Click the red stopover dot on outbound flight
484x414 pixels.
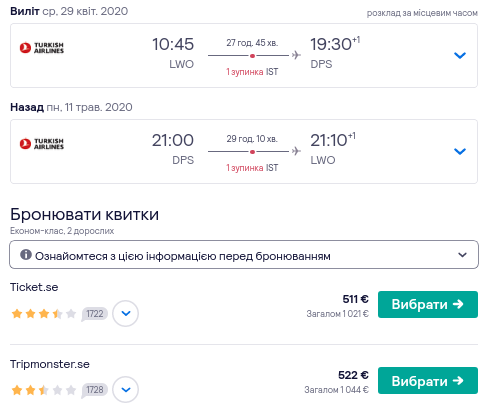252,56
